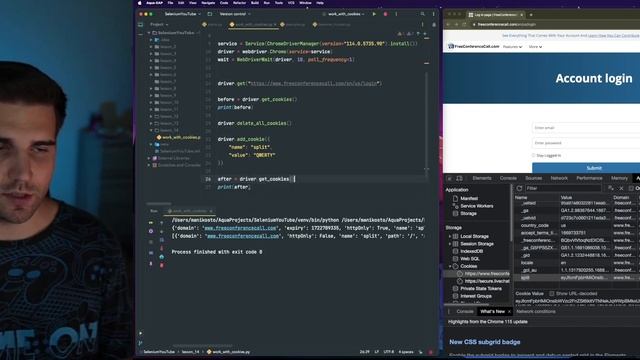Open the Project view dropdown
This screenshot has height=360, width=640.
click(x=159, y=24)
